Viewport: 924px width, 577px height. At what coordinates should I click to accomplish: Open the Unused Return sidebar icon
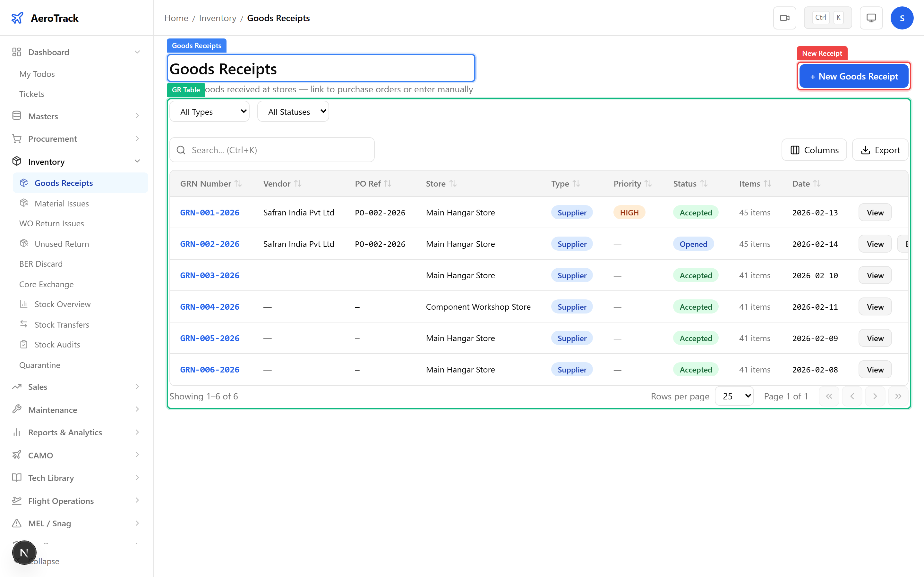point(24,244)
